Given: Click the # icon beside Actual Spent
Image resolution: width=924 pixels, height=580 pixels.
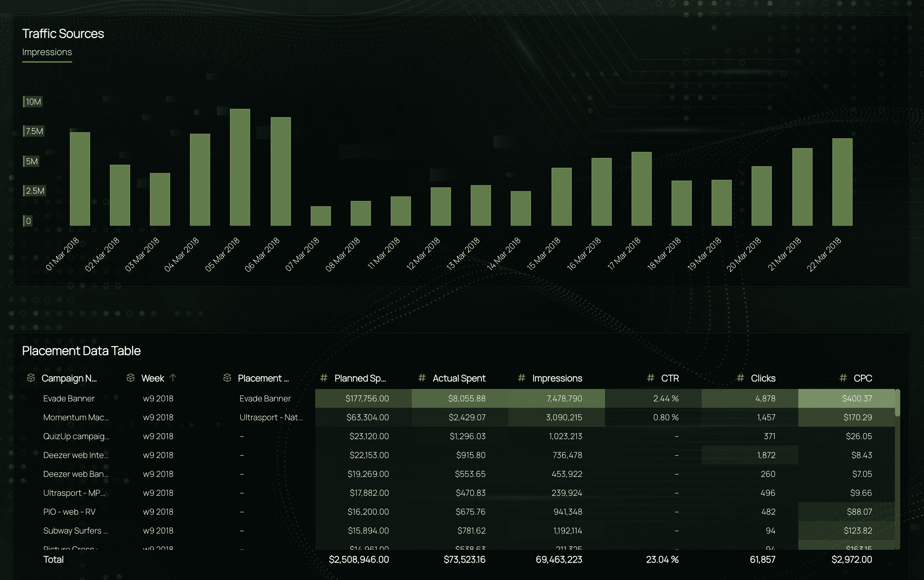Looking at the screenshot, I should 422,378.
